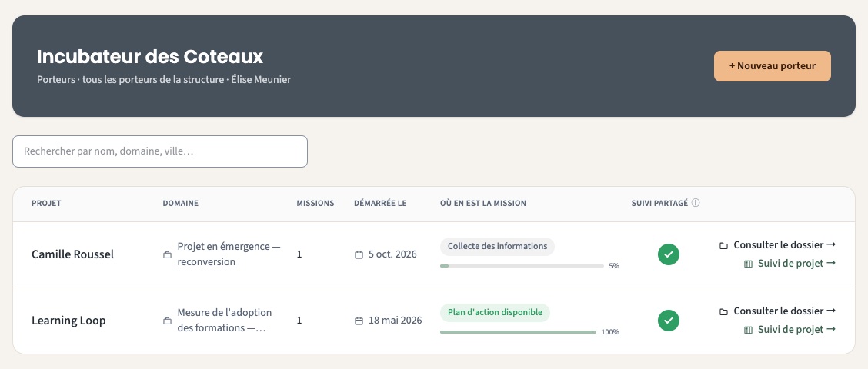Click the Suivi partagé info icon
This screenshot has height=369, width=868.
coord(696,203)
